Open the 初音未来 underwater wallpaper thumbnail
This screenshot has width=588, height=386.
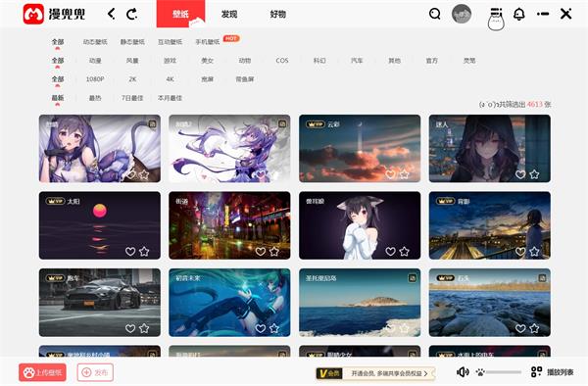pyautogui.click(x=229, y=303)
